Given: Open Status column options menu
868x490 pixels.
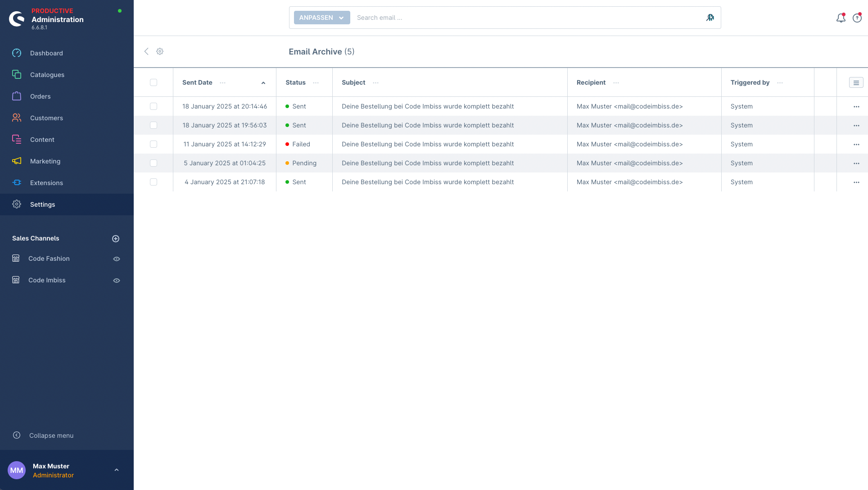Looking at the screenshot, I should point(316,83).
